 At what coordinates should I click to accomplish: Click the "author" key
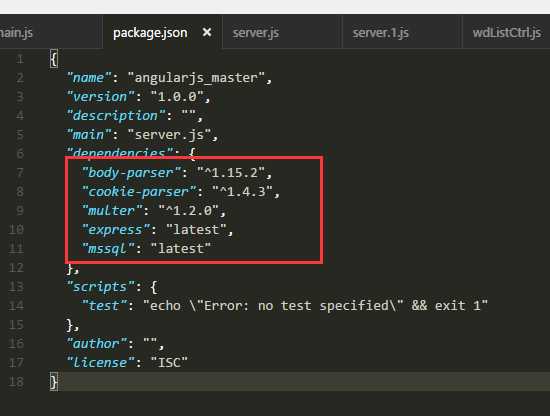point(97,343)
